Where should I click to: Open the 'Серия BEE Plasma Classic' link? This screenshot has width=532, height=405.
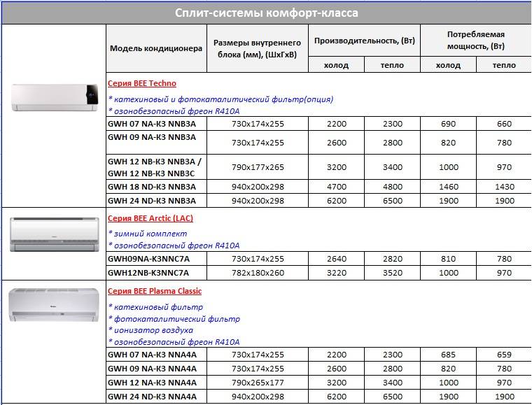(155, 291)
